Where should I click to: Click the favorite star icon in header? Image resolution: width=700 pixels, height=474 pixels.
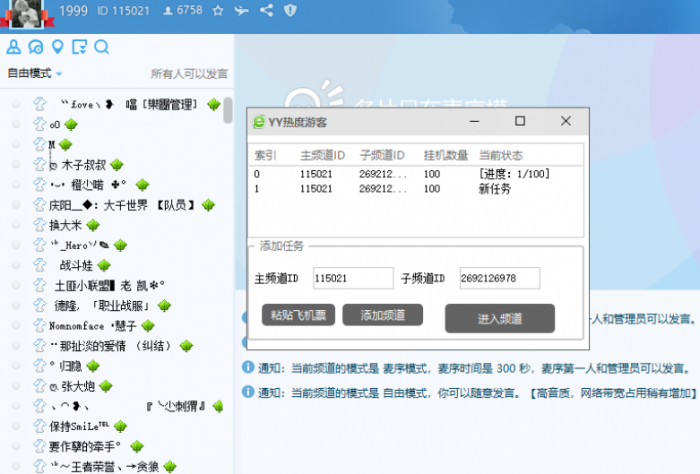pos(218,10)
